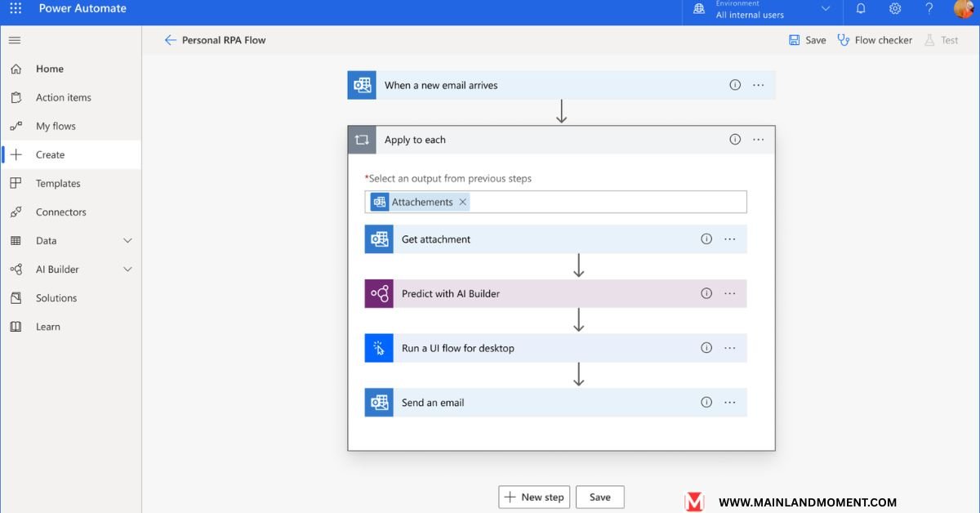Show info for Send an email step
980x513 pixels.
click(x=706, y=403)
